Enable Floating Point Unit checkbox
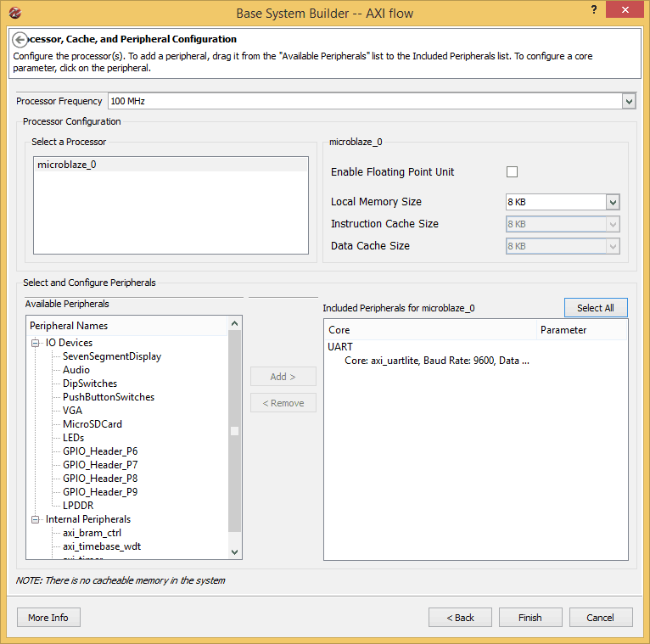Screen dimensions: 650x644 point(512,172)
